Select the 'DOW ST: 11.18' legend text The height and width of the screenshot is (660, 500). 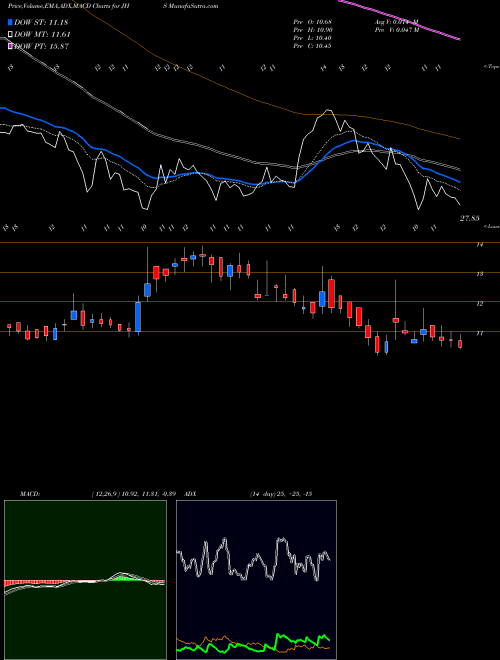pos(41,22)
